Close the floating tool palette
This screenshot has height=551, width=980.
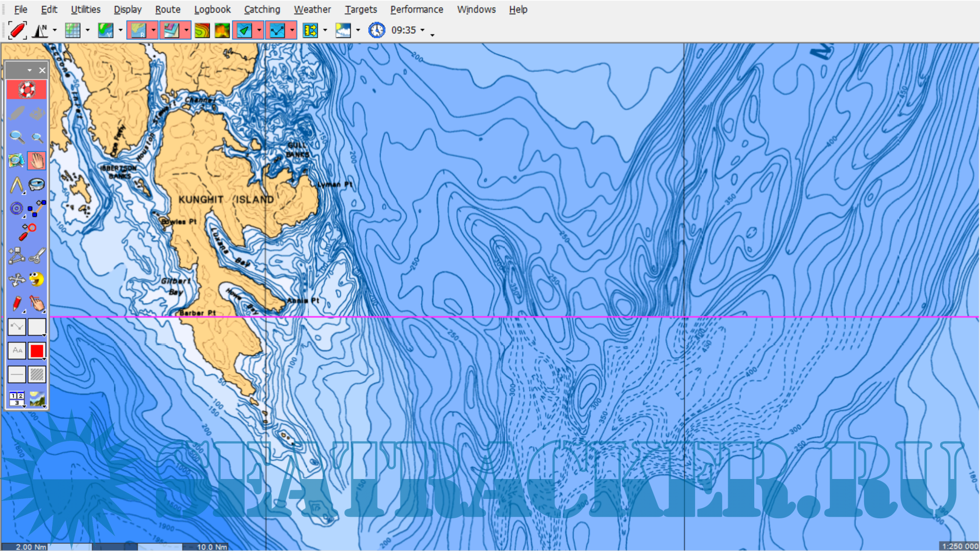click(x=42, y=70)
